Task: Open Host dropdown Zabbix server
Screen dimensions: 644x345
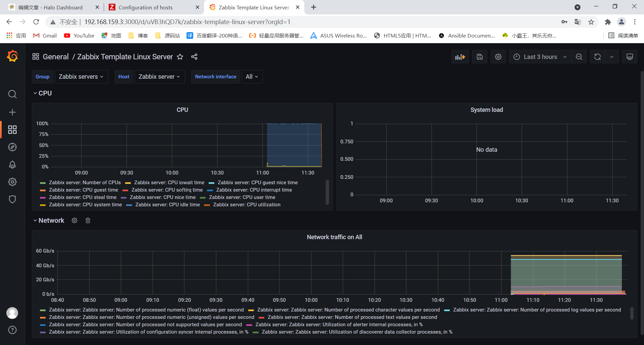Action: click(160, 77)
